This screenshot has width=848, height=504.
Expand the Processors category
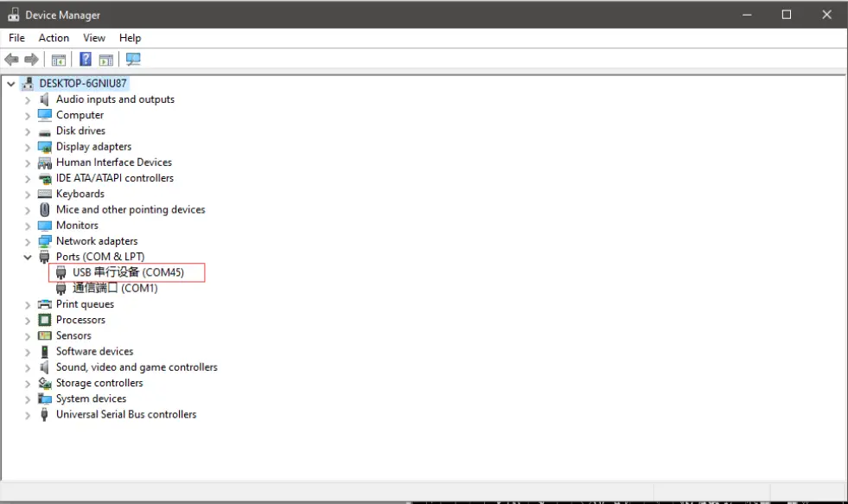[x=28, y=321]
